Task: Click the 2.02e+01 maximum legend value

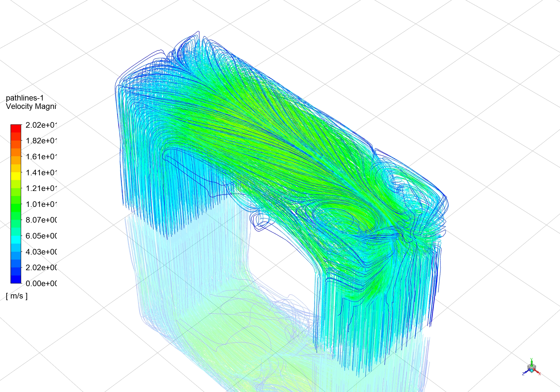Action: [41, 125]
